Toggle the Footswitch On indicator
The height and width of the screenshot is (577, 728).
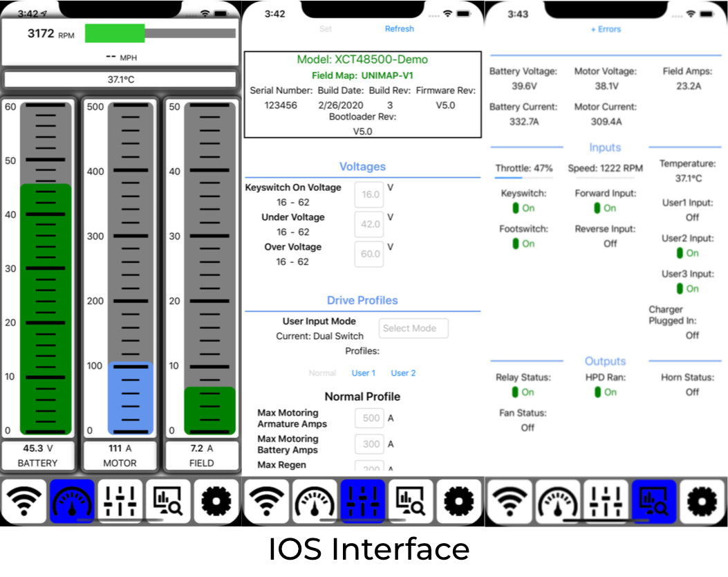tap(523, 244)
